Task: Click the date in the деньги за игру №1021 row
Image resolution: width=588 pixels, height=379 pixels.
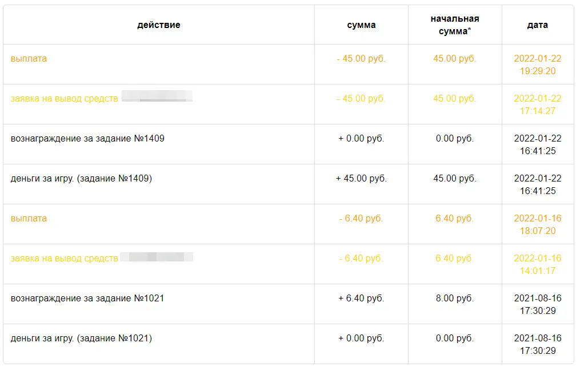Action: (537, 345)
